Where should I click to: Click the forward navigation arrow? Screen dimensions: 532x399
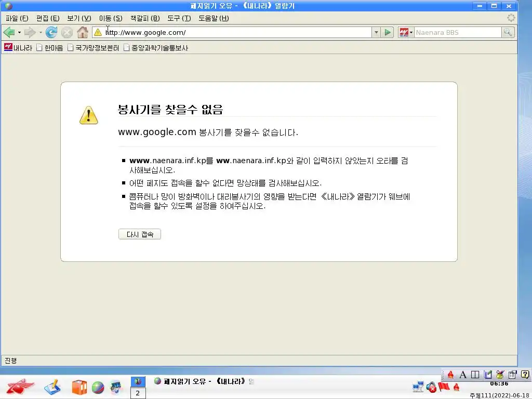coord(30,33)
